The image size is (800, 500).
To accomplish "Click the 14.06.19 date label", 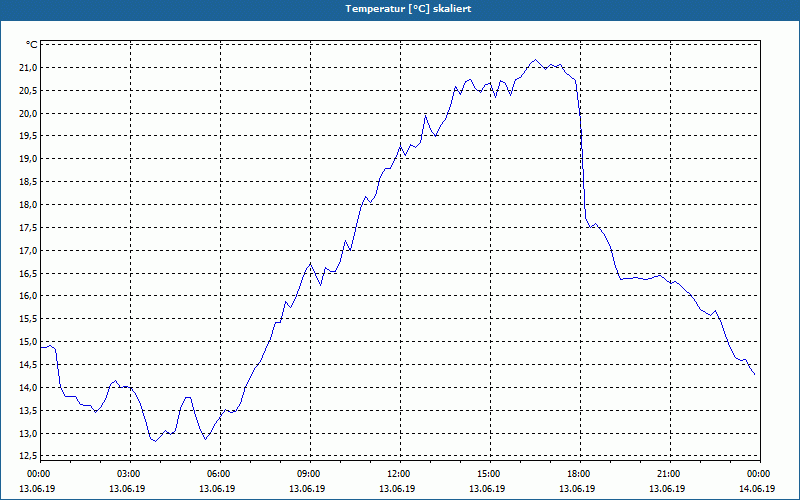I will click(x=757, y=488).
